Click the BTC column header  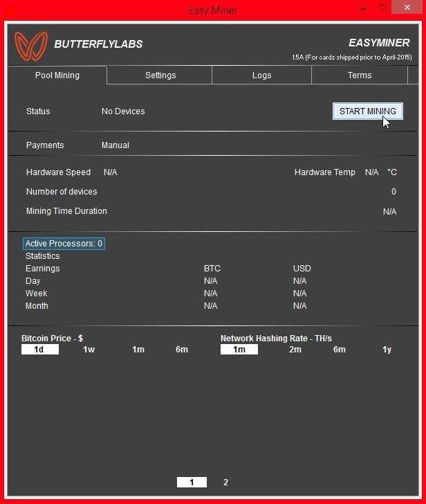point(212,269)
